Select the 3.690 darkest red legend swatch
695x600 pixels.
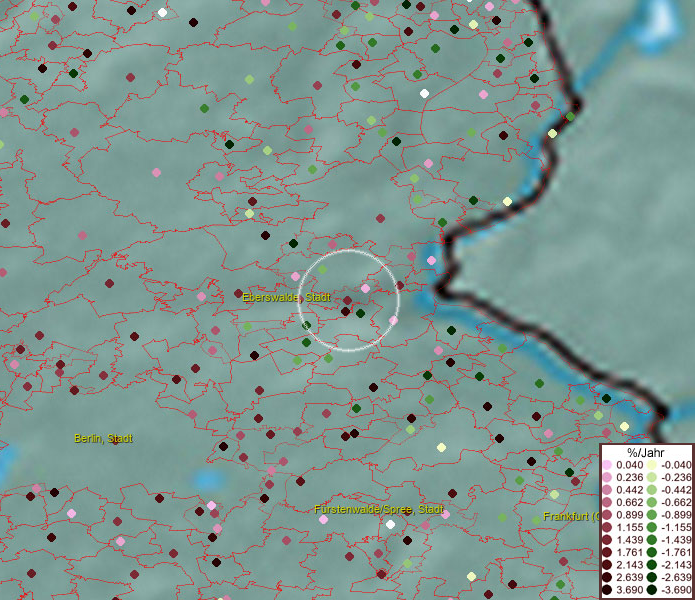(607, 591)
